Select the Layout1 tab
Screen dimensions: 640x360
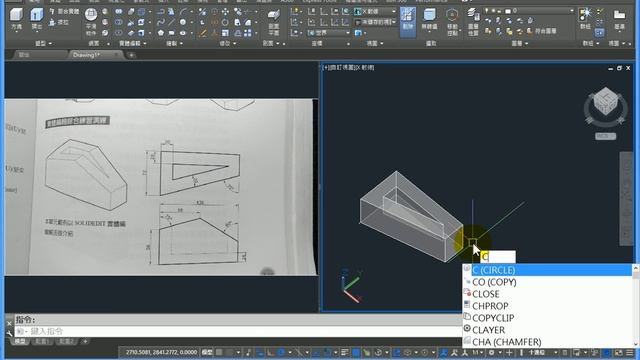point(42,341)
